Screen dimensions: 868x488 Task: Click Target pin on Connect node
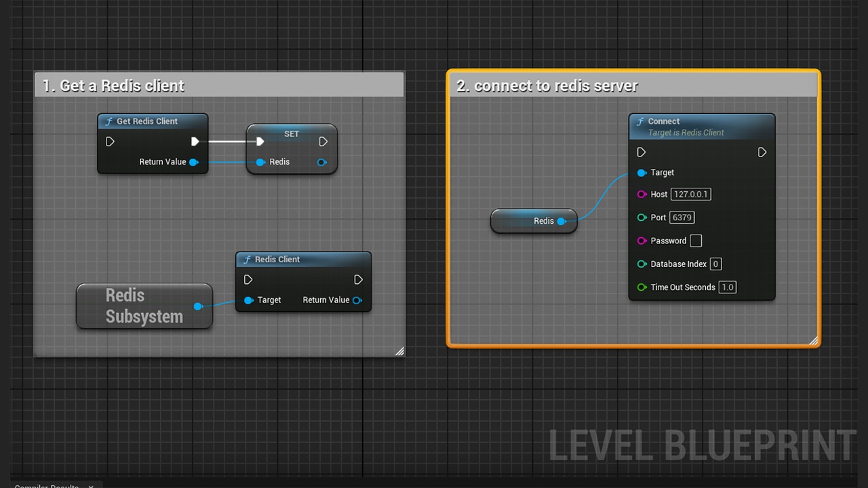(x=642, y=173)
